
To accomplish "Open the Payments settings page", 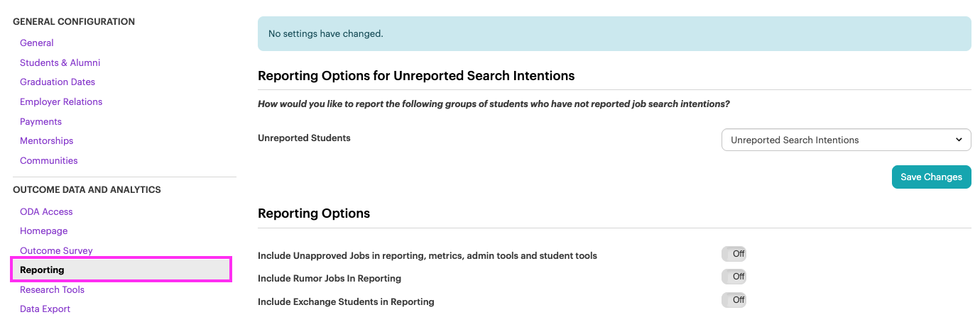I will point(40,121).
